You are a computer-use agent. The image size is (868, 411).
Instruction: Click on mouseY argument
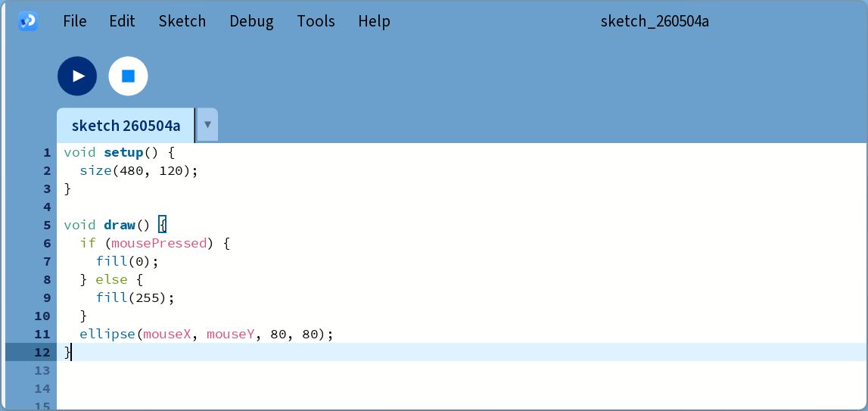pyautogui.click(x=230, y=334)
